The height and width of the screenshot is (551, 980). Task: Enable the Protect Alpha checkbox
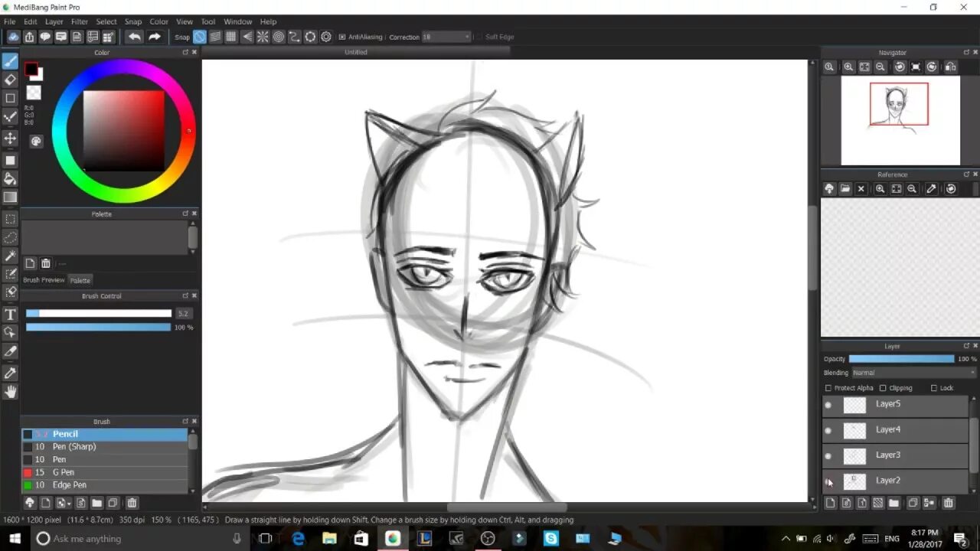[x=828, y=388]
